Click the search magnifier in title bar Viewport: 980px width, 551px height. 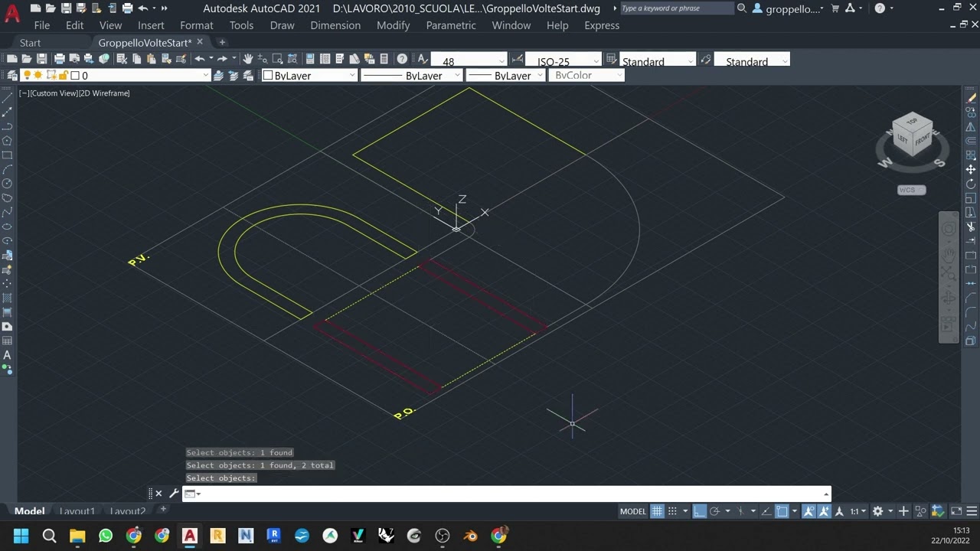pos(741,8)
